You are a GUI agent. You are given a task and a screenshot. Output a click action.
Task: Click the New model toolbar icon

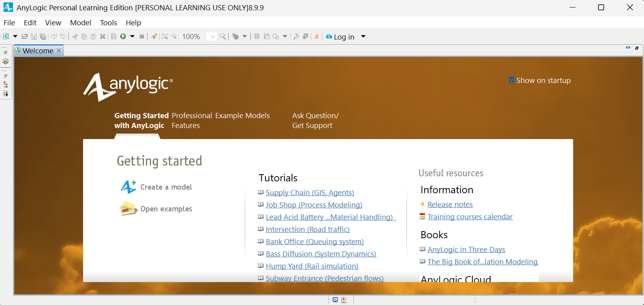(6, 36)
